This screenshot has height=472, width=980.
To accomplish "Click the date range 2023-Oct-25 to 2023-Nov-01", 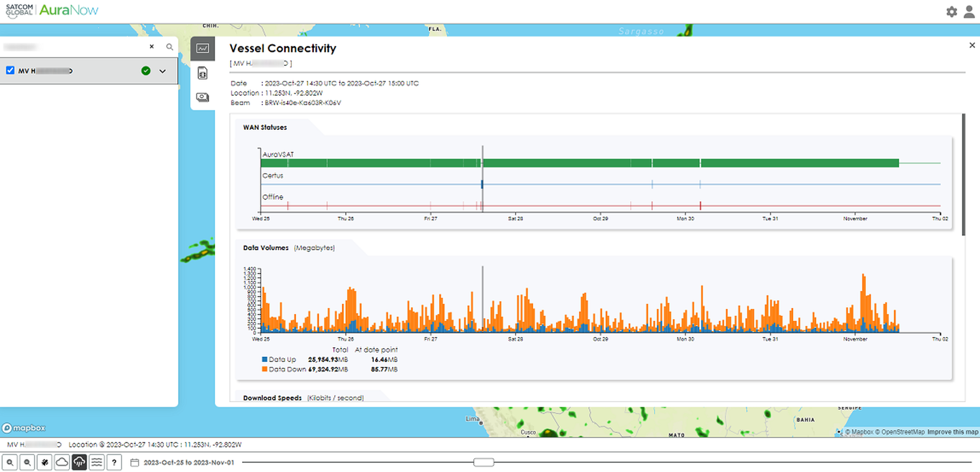I will [x=189, y=463].
